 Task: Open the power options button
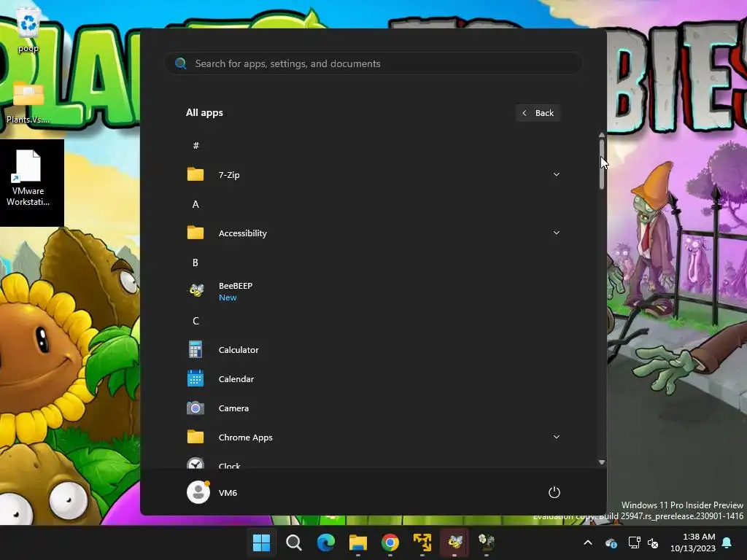click(x=554, y=492)
